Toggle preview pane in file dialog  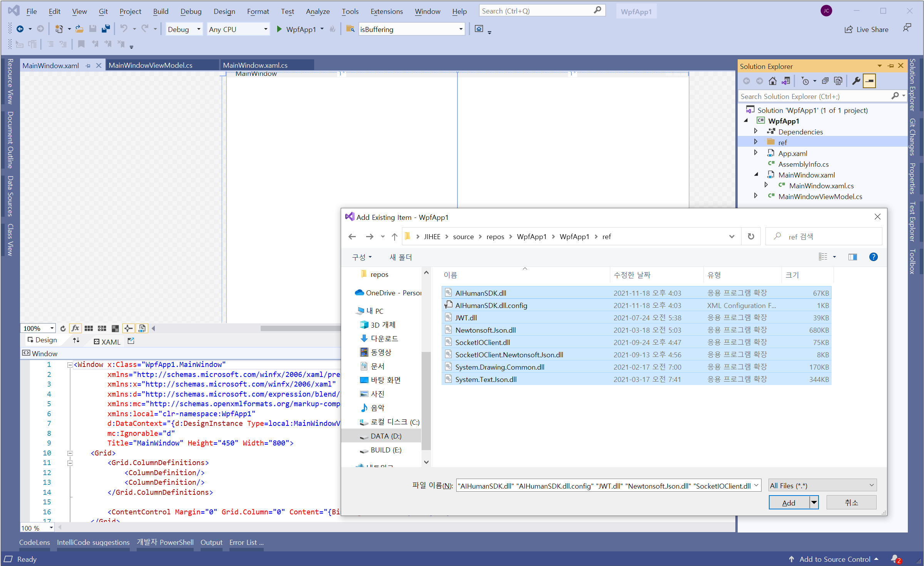(853, 257)
